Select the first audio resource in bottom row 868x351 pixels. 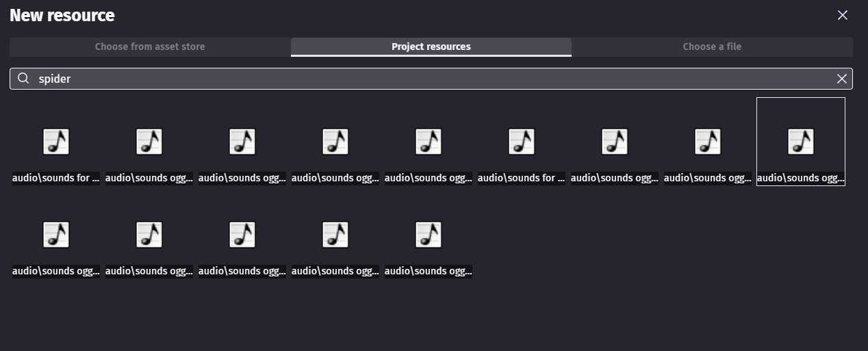[56, 235]
